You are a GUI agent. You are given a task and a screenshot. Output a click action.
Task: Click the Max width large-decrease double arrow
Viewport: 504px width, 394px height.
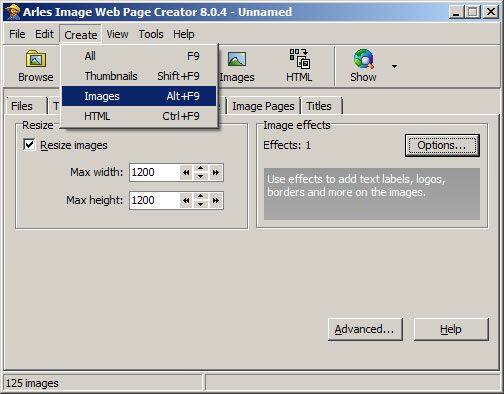186,172
